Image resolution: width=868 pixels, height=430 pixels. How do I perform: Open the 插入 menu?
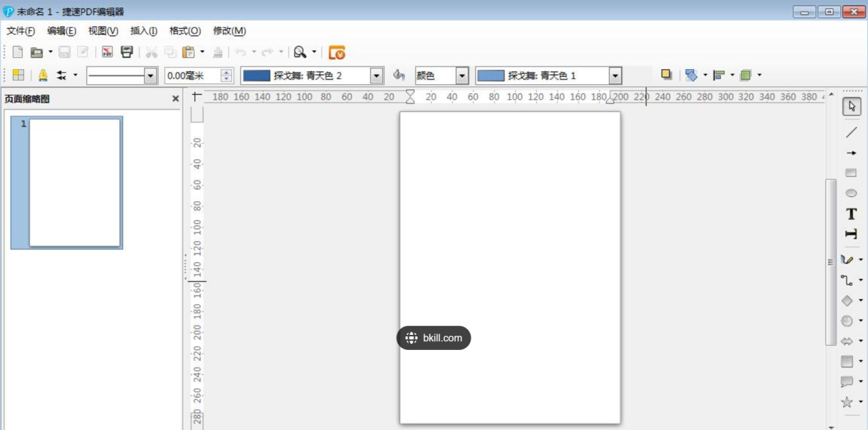(144, 31)
